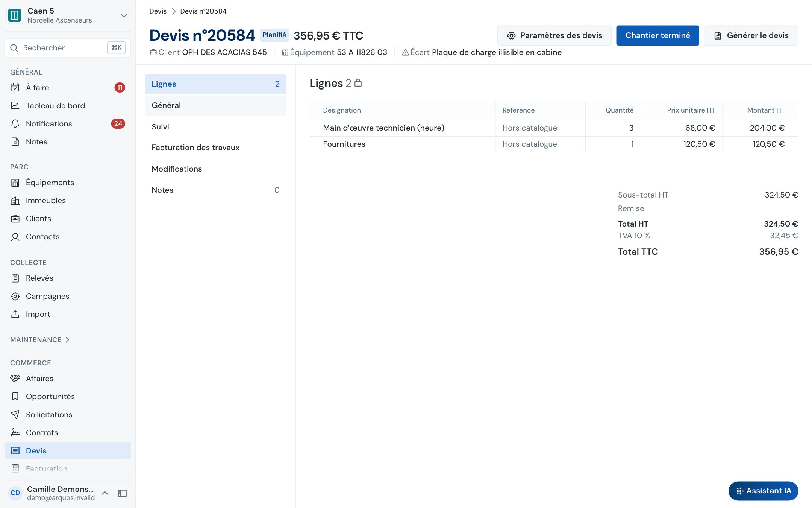Click the Clients briefcase icon
This screenshot has height=508, width=812.
point(15,219)
